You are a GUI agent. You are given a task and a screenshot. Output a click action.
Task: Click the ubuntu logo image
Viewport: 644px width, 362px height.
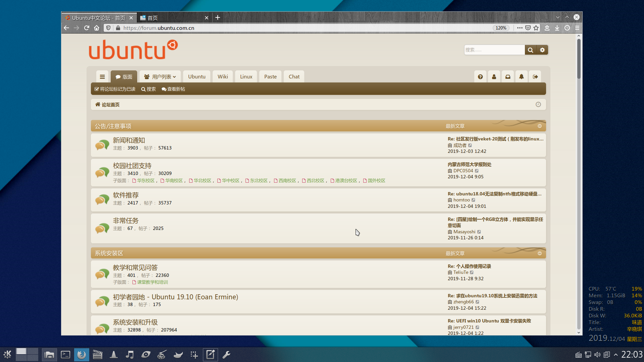point(133,50)
